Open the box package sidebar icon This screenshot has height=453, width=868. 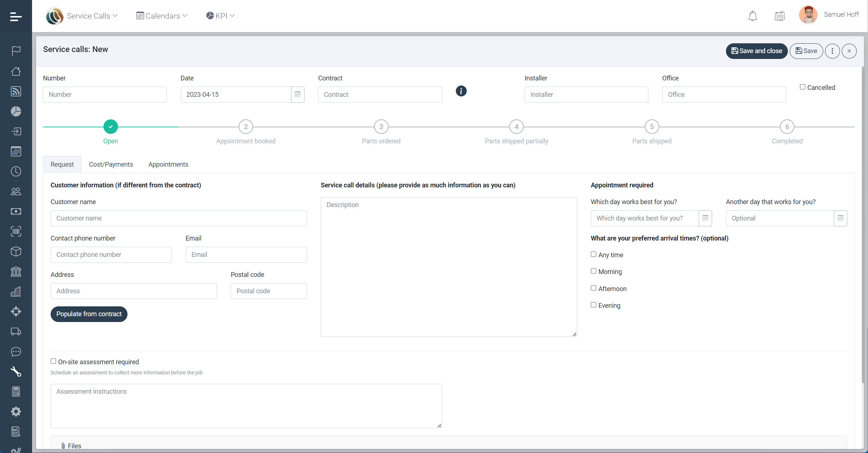point(16,251)
